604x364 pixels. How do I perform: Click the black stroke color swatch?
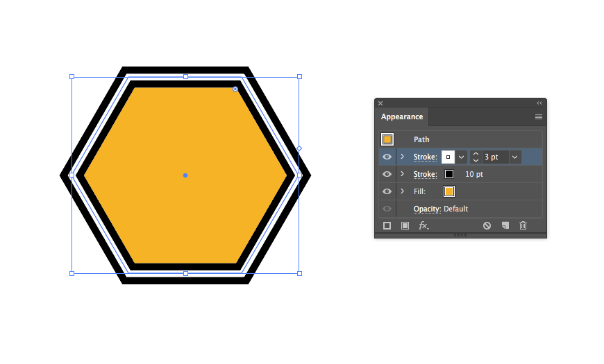[x=448, y=174]
